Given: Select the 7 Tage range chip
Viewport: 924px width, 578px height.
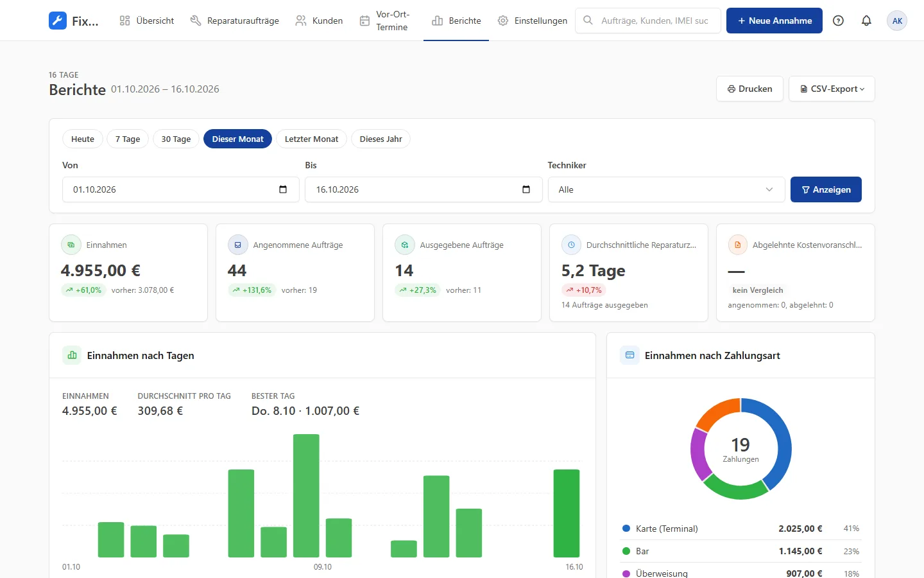Looking at the screenshot, I should [x=128, y=139].
